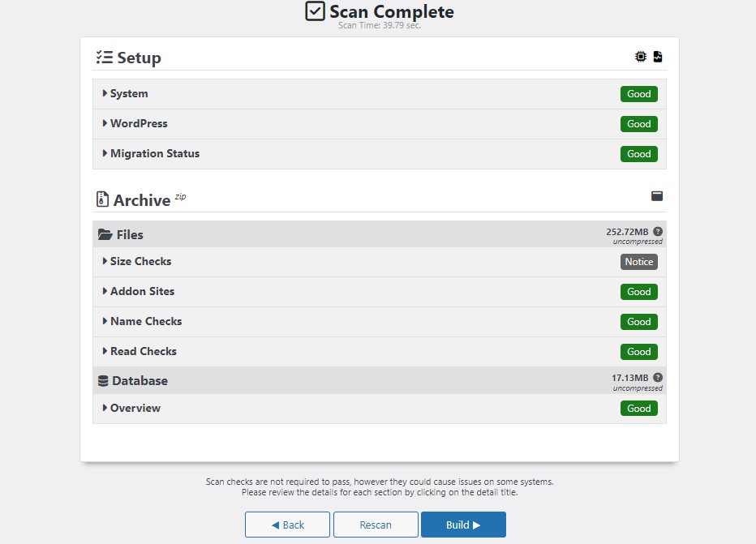Click the Archive heading text
The image size is (756, 544).
(142, 200)
